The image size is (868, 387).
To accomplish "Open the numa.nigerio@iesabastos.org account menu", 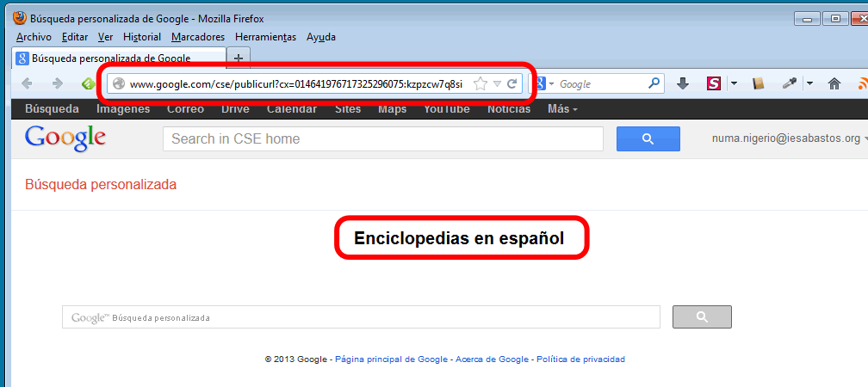I will pos(789,138).
